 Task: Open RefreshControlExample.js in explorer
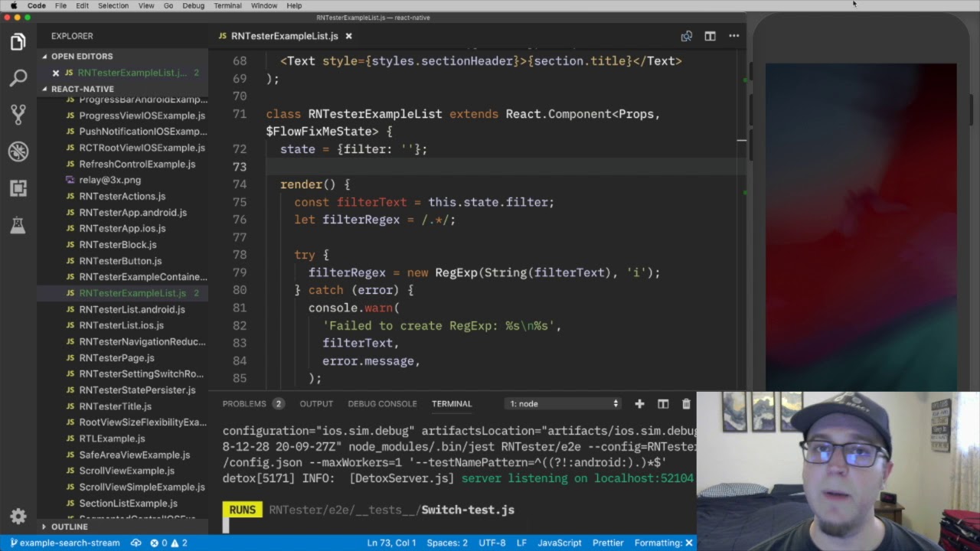137,164
